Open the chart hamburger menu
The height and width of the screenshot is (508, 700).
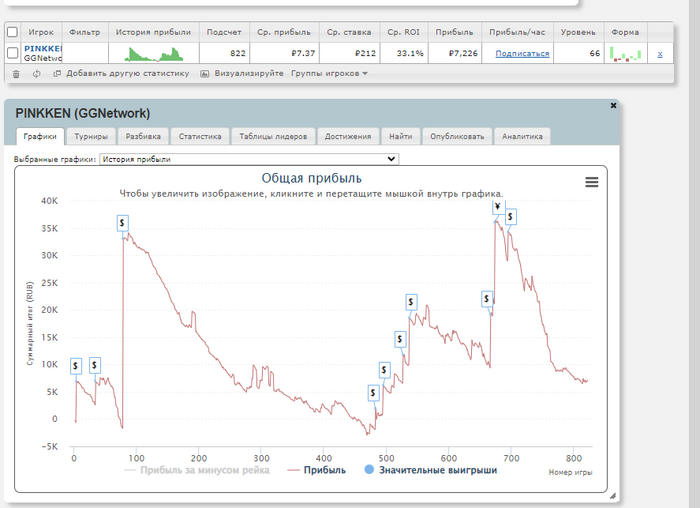coord(592,182)
